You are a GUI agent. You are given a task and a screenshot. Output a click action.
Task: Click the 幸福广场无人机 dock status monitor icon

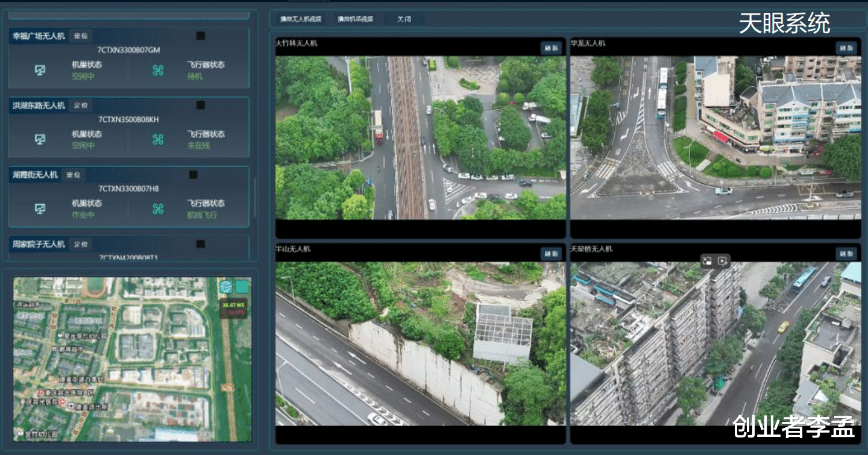pos(40,71)
